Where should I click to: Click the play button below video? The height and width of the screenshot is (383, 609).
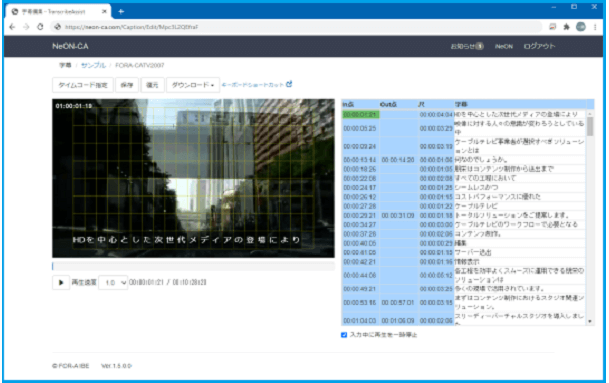coord(61,282)
